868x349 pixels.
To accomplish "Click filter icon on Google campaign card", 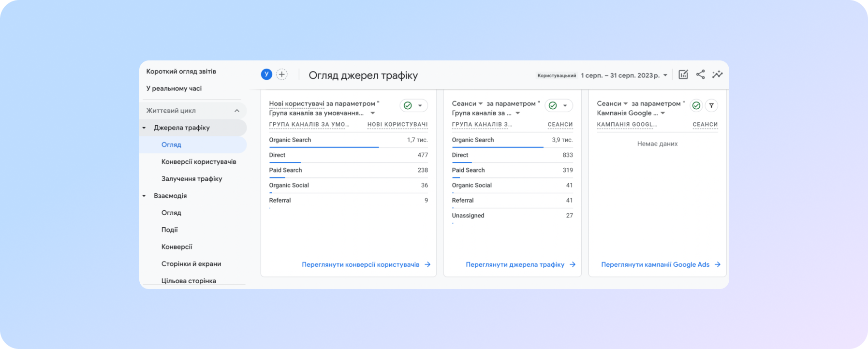I will tap(711, 105).
